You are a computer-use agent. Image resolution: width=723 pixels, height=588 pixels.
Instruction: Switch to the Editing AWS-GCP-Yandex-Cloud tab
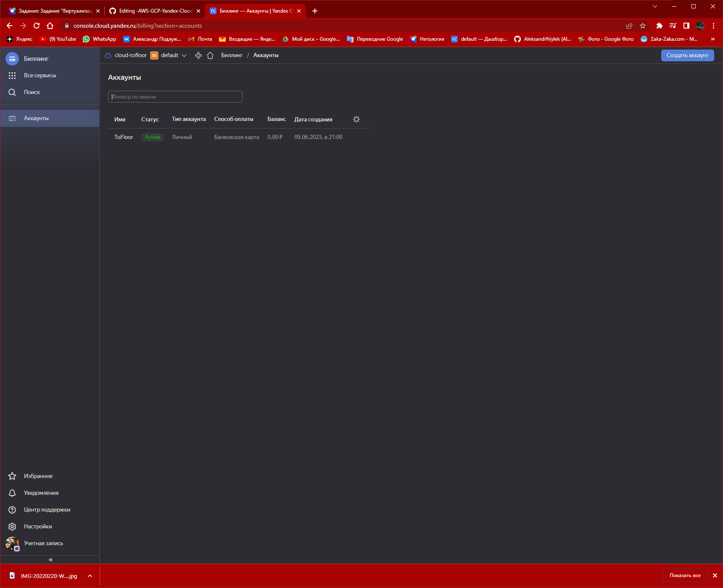(154, 11)
